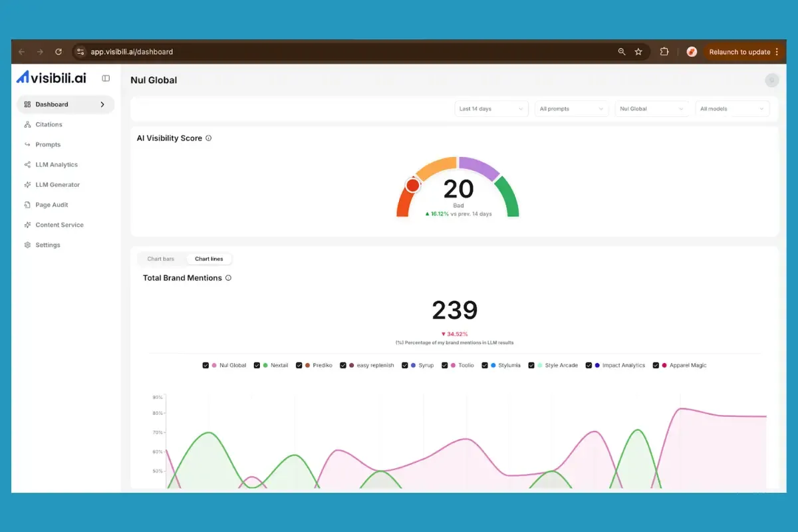Click the Content Service sparkle icon

tap(27, 225)
